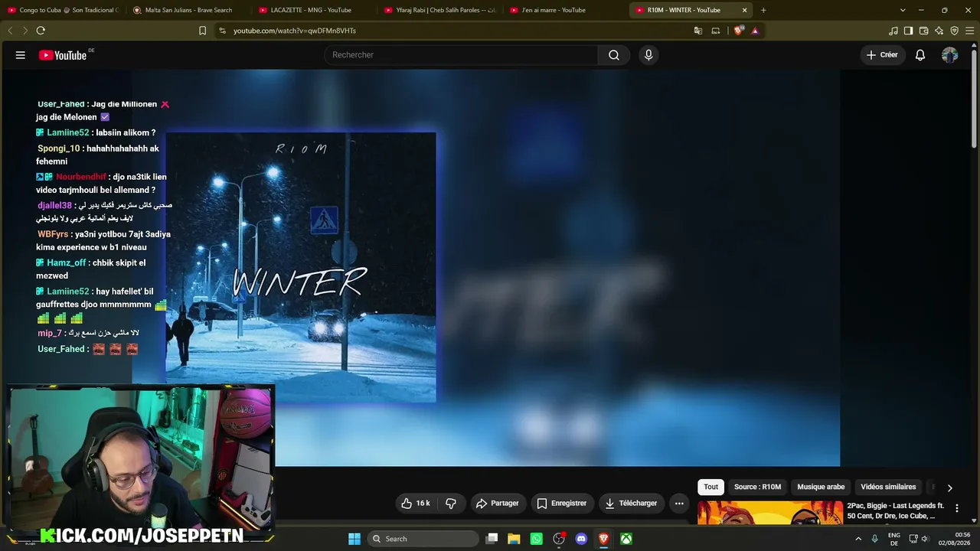
Task: Open Brave Rewards triangle icon
Action: click(x=755, y=31)
